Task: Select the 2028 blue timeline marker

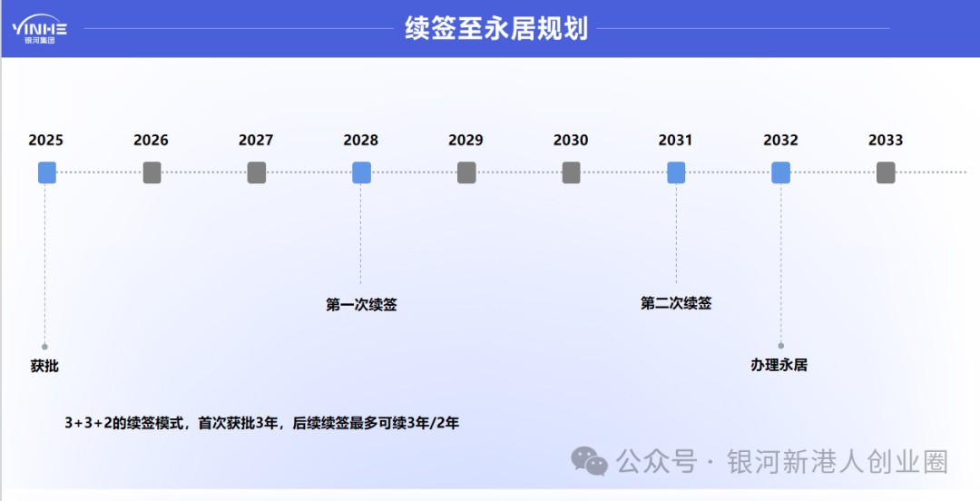Action: point(362,172)
